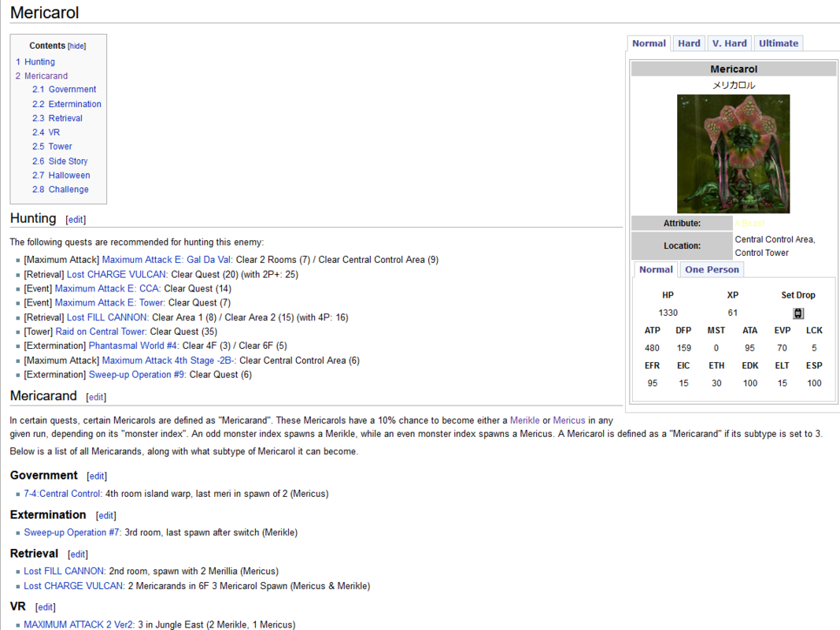Switch to the Normal difficulty tab

tap(649, 43)
